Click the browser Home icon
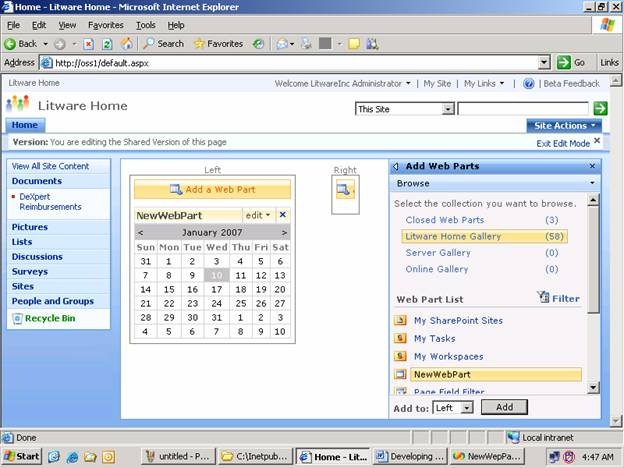The width and height of the screenshot is (624, 468). pyautogui.click(x=127, y=44)
